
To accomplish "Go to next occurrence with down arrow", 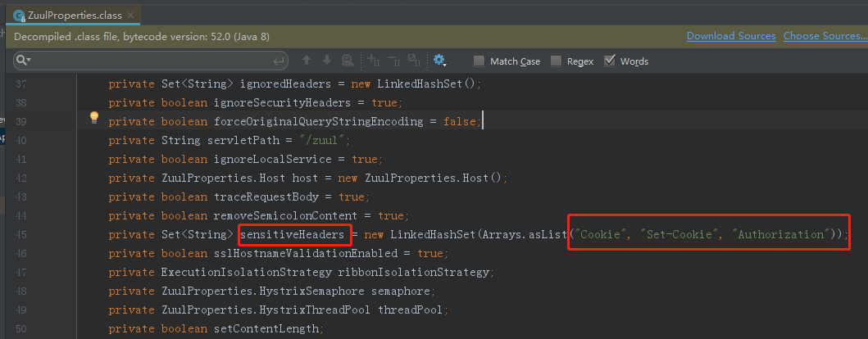I will pos(326,61).
